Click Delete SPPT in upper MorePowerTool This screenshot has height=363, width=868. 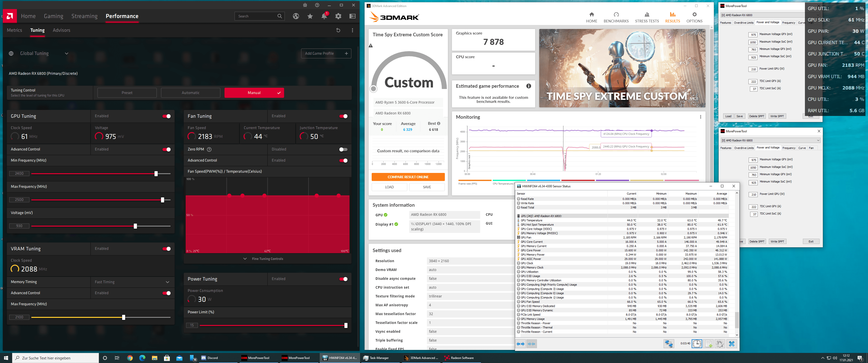(x=756, y=116)
